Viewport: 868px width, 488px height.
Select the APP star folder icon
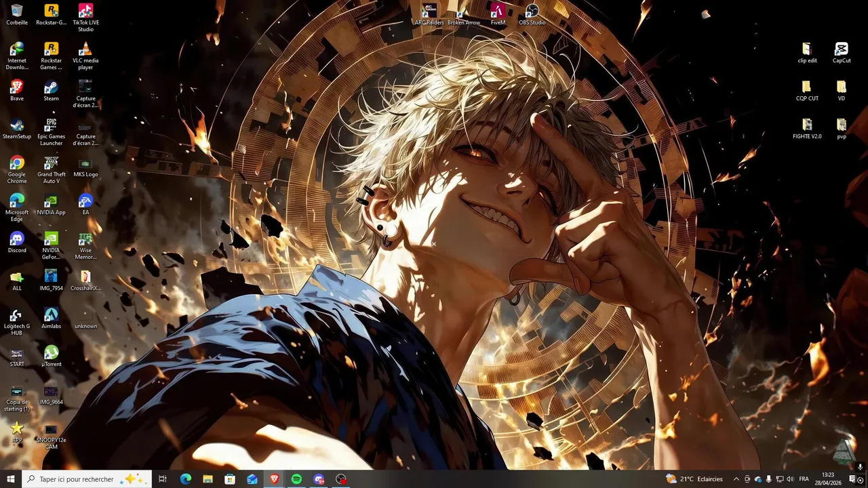coord(17,432)
